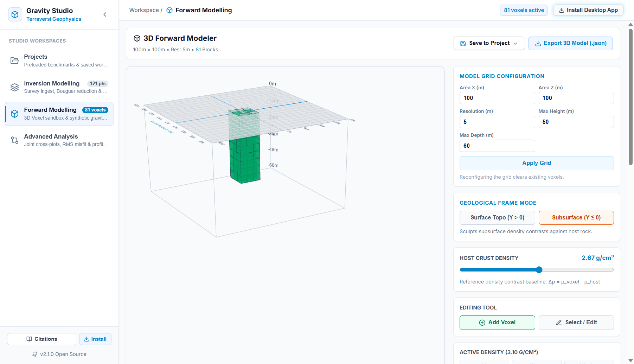The width and height of the screenshot is (634, 364).
Task: Click the Projects folder icon
Action: [14, 60]
